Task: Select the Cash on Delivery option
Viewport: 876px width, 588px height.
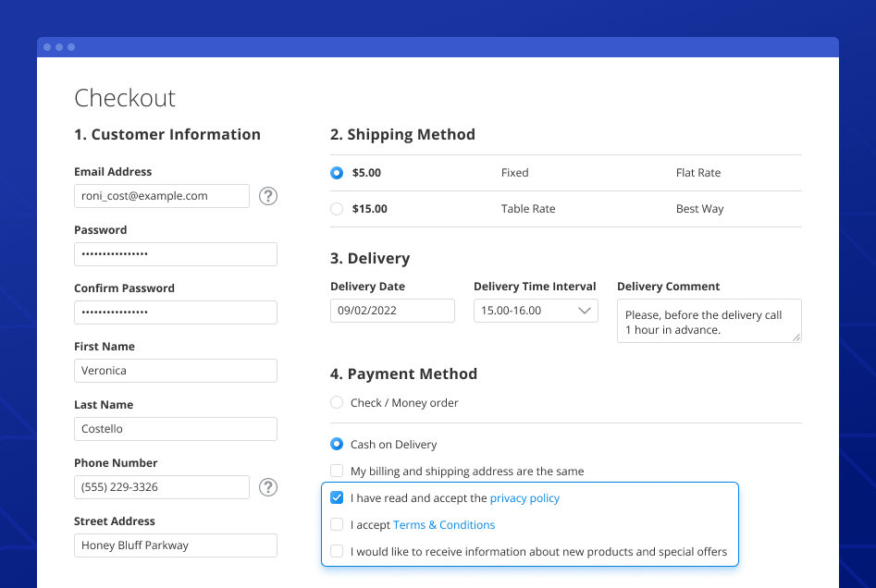Action: pos(337,444)
